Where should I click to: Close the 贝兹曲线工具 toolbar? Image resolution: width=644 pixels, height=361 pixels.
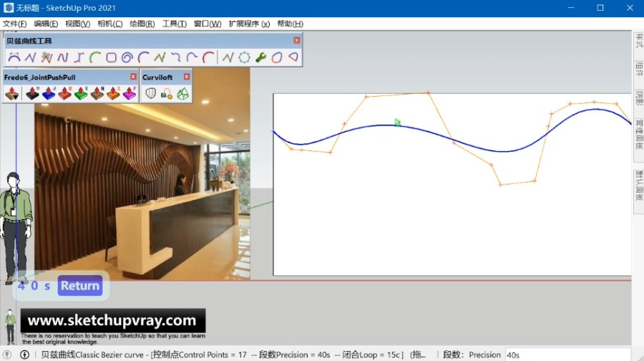(x=297, y=40)
